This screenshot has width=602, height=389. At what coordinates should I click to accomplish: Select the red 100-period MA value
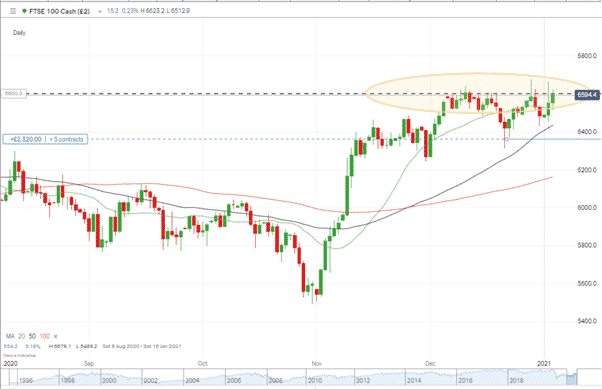point(45,336)
